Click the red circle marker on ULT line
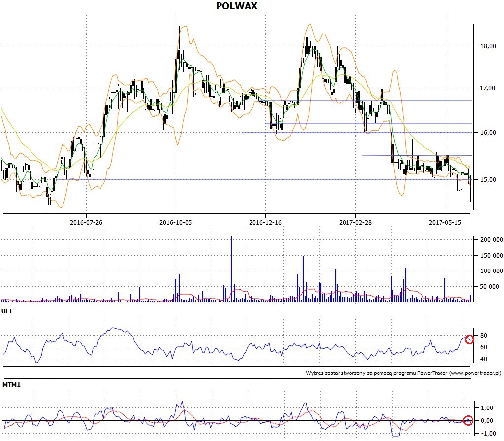 click(x=469, y=339)
